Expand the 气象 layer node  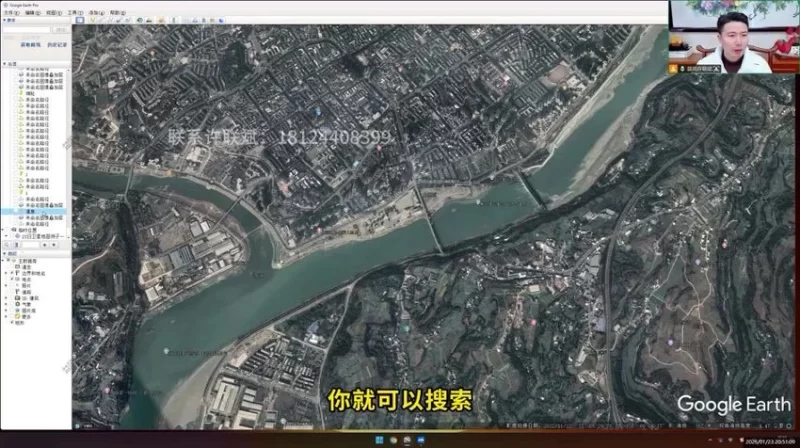click(x=6, y=304)
